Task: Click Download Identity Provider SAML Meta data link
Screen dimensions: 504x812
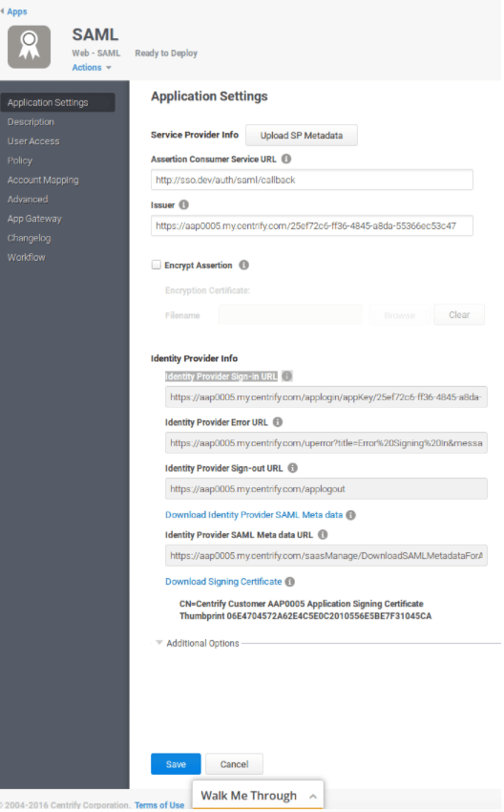Action: tap(254, 515)
